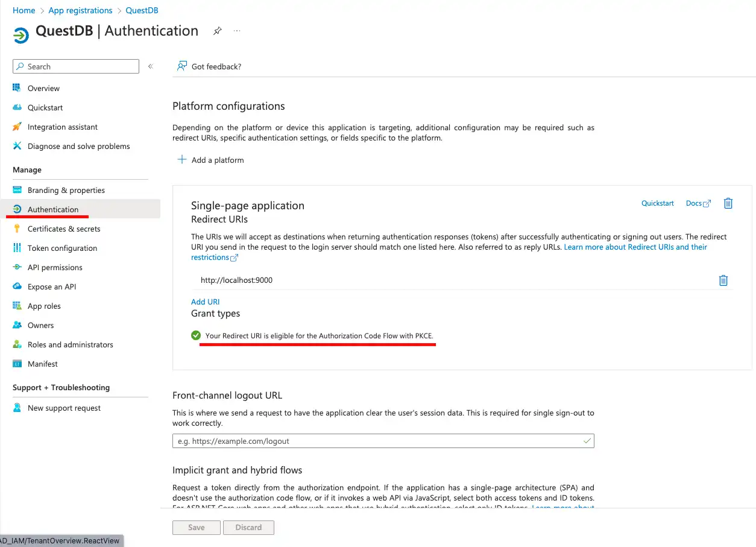Collapse the left navigation sidebar
756x547 pixels.
pyautogui.click(x=150, y=66)
